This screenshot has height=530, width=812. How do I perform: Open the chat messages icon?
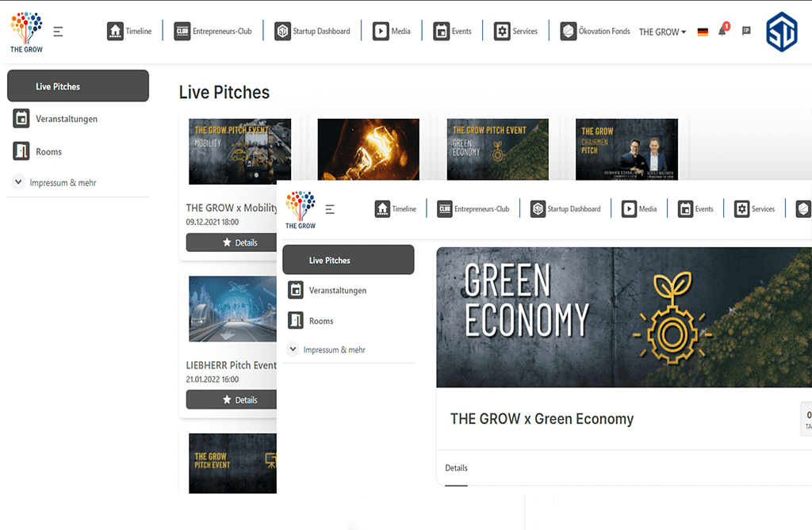pos(746,31)
